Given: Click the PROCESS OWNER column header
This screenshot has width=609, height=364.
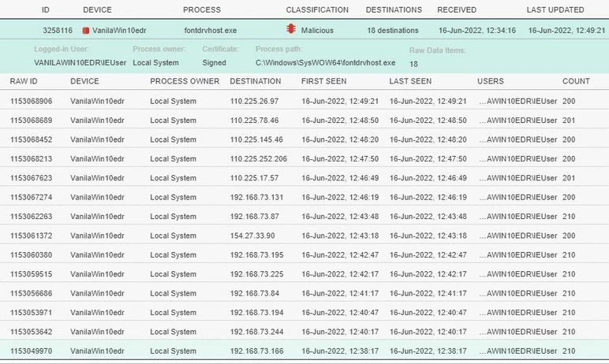Looking at the screenshot, I should tap(185, 81).
